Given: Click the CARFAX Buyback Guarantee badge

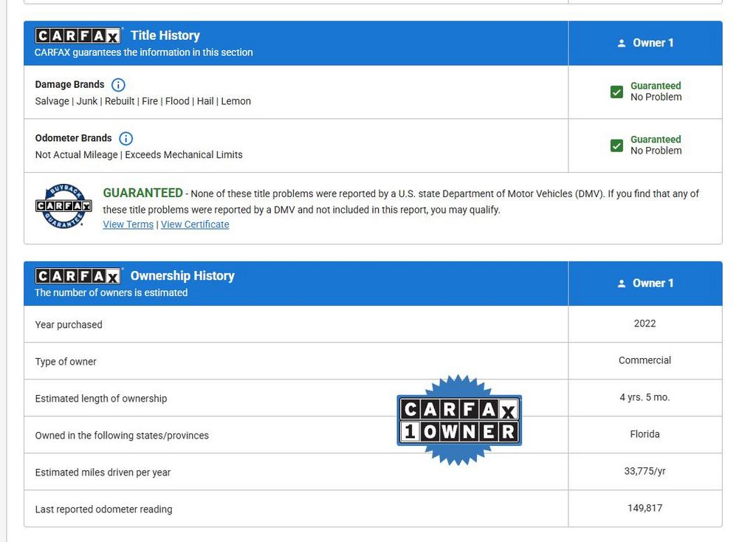Looking at the screenshot, I should click(x=63, y=206).
